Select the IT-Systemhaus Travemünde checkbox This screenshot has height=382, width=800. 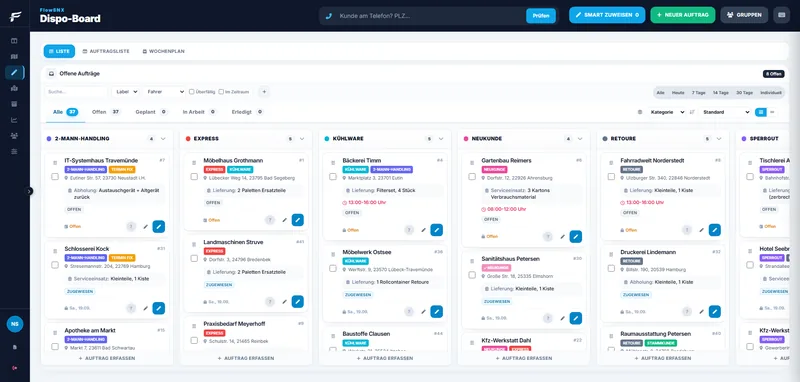(x=55, y=176)
